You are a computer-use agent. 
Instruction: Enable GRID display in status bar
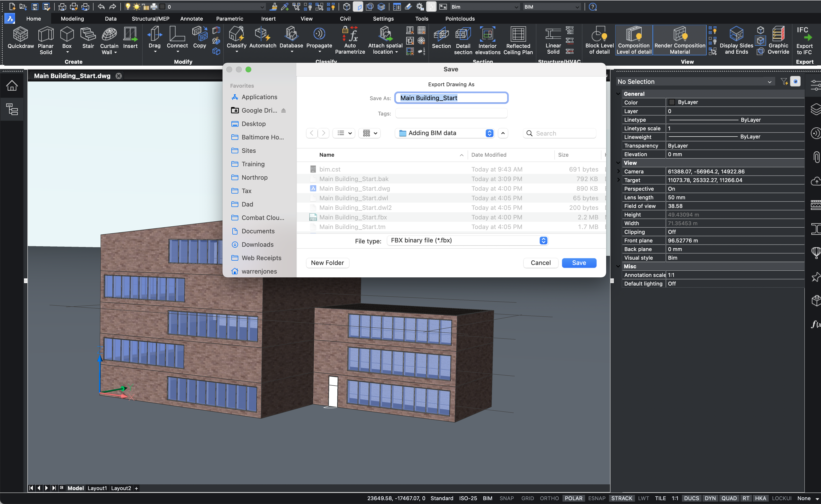click(x=528, y=498)
